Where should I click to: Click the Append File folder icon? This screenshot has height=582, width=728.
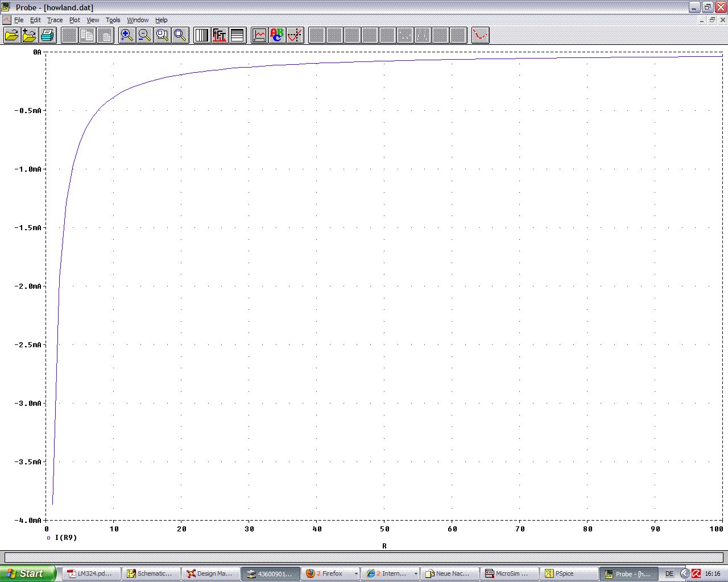point(30,36)
